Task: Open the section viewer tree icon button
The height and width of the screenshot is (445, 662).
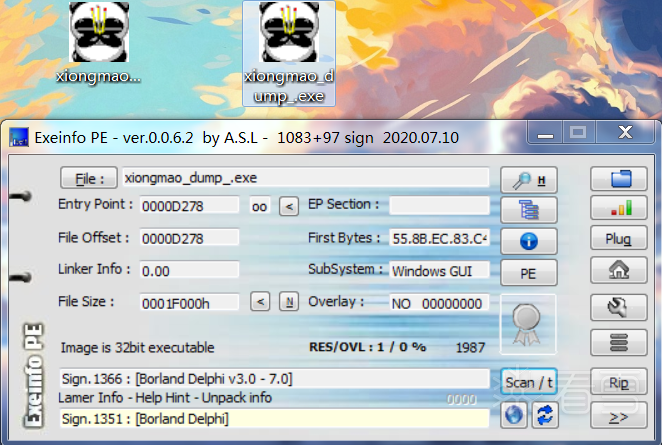Action: point(529,210)
